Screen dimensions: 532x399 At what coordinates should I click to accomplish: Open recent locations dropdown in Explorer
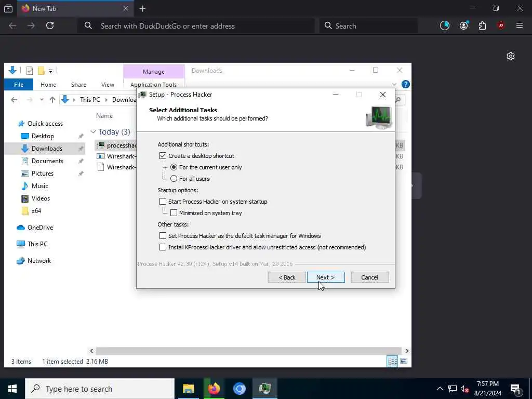click(42, 100)
